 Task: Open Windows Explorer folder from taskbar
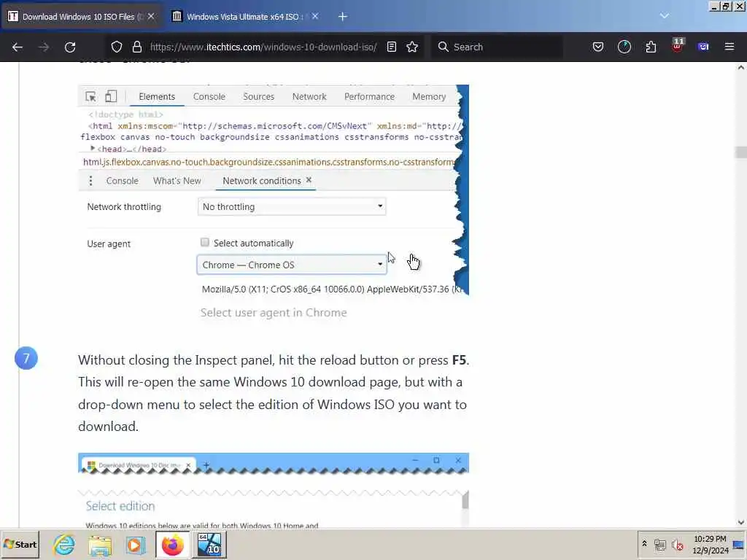[x=99, y=545]
